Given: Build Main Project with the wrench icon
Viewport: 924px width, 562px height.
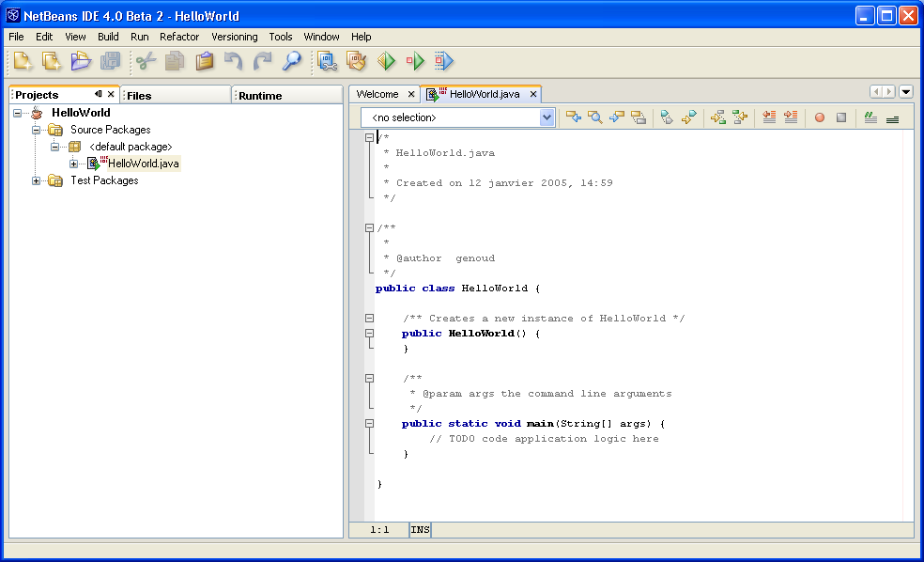Looking at the screenshot, I should [327, 61].
